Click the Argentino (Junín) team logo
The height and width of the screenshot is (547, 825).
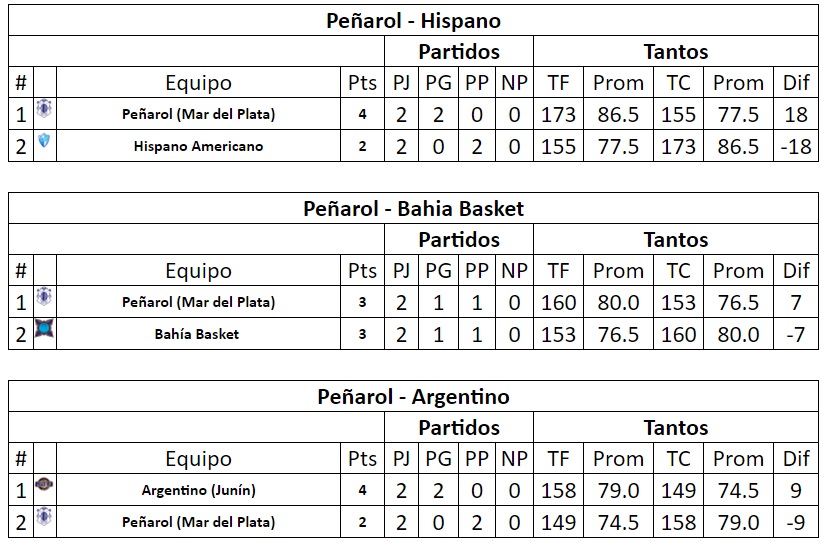[44, 483]
